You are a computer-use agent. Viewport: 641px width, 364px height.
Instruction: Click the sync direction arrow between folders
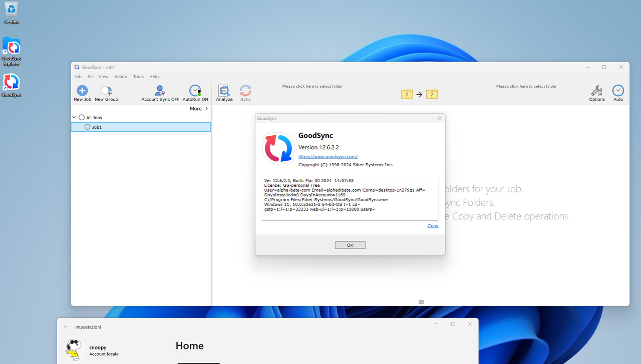(x=419, y=94)
